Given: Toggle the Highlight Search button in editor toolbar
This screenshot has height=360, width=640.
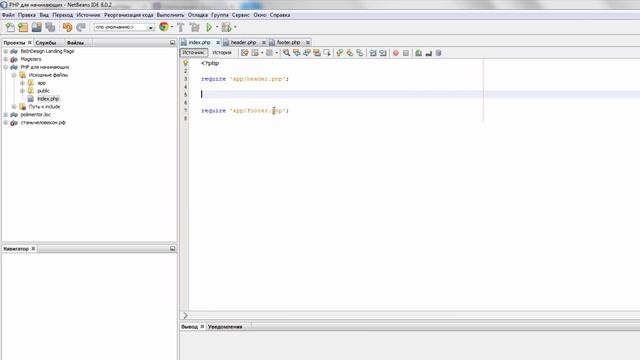Looking at the screenshot, I should [x=317, y=53].
